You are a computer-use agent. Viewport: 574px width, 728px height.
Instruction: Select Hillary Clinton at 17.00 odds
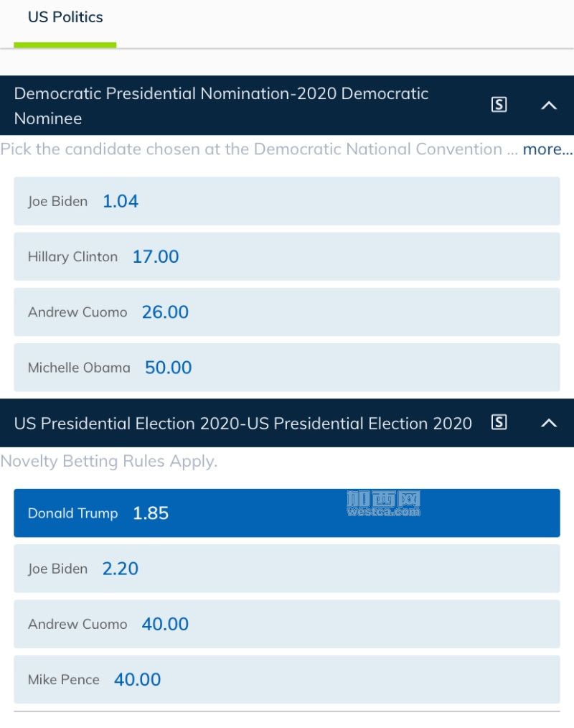tap(286, 256)
